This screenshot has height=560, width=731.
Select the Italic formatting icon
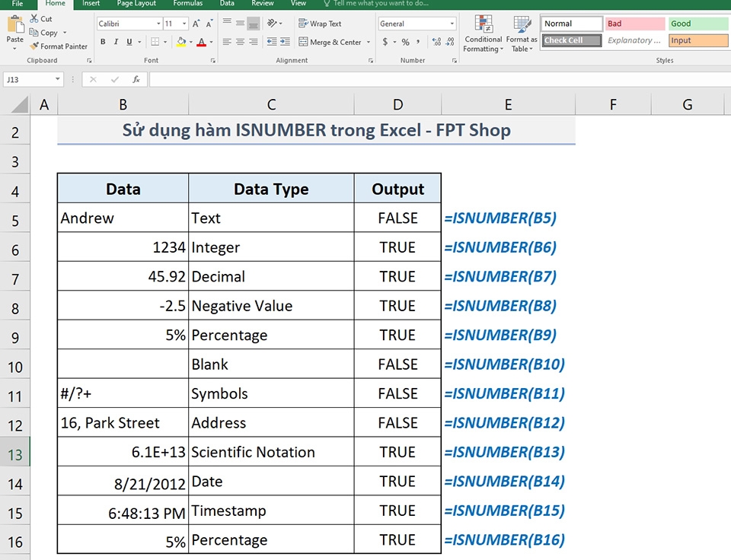116,42
